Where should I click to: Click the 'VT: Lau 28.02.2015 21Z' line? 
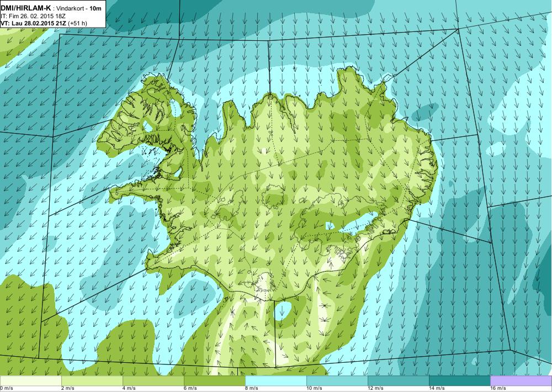[x=33, y=23]
